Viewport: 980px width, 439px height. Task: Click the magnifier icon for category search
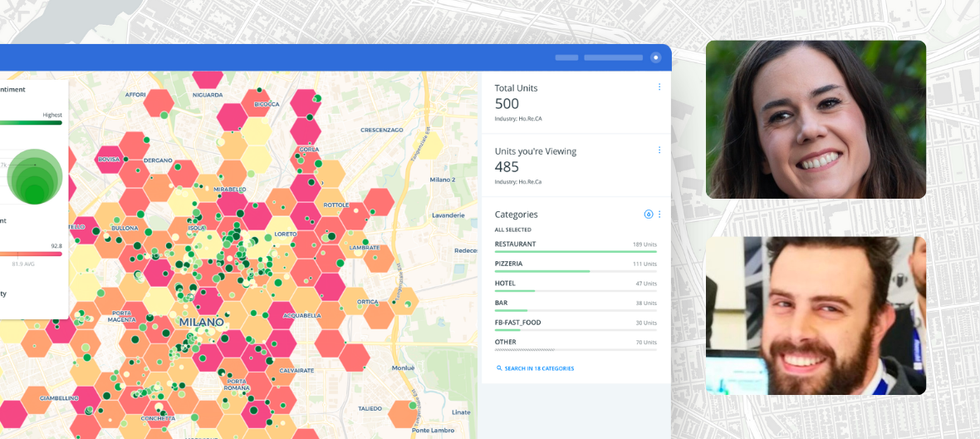pos(499,368)
